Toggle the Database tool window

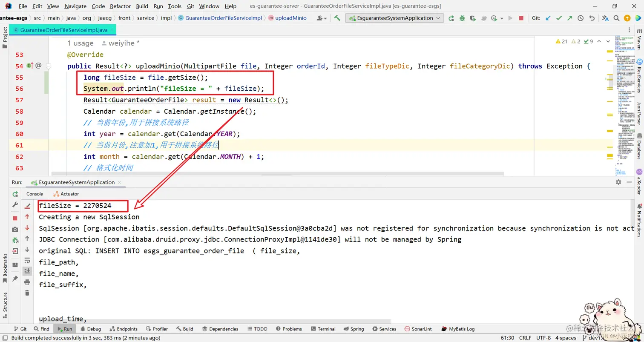click(639, 146)
